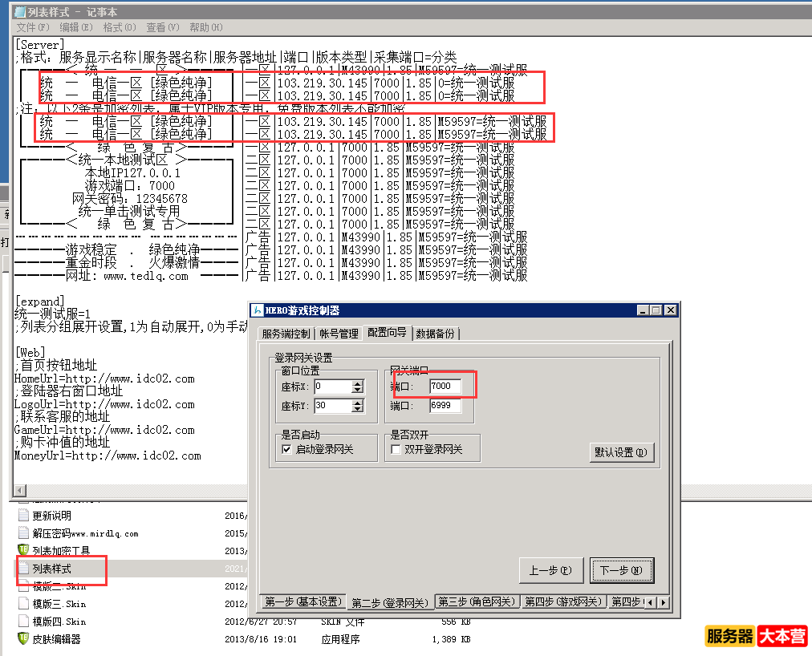Enable the 双开登录网关 checkbox

[x=396, y=449]
